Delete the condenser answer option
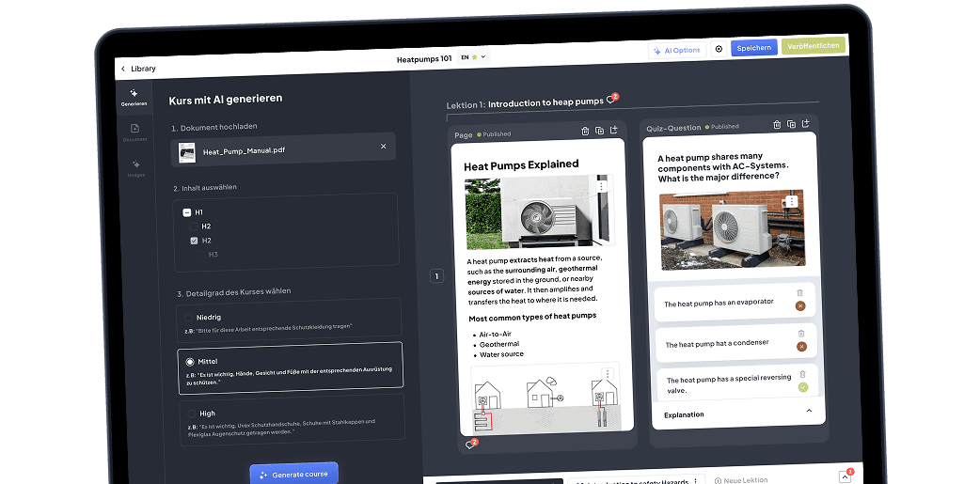This screenshot has width=980, height=484. 802,334
